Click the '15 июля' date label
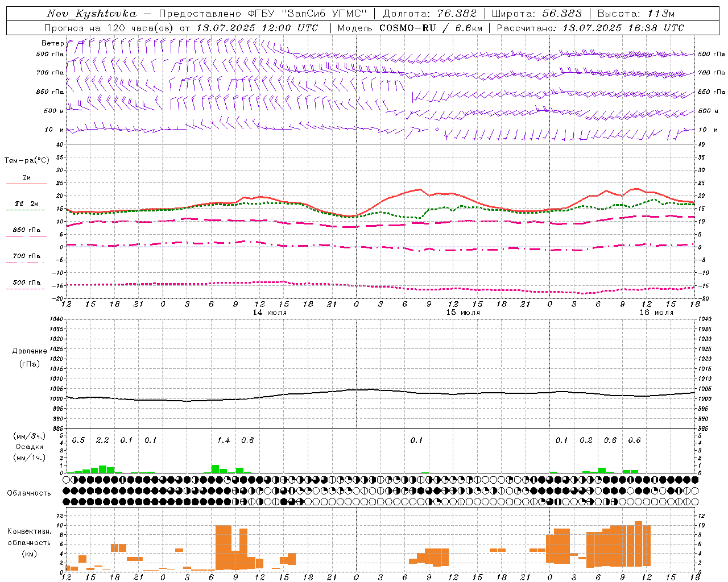This screenshot has width=728, height=582. coord(463,313)
